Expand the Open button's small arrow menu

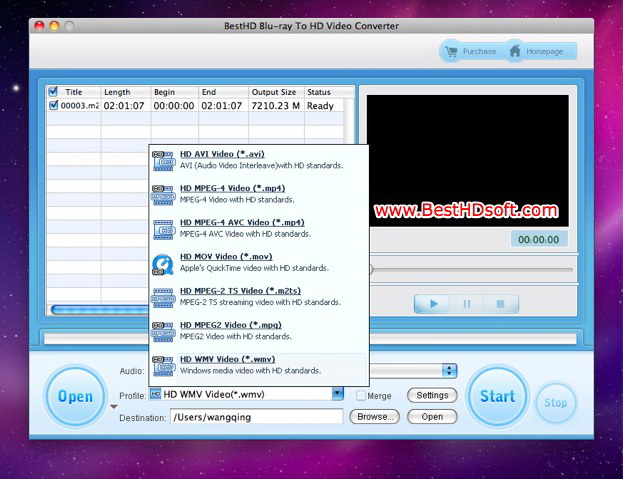tap(114, 407)
